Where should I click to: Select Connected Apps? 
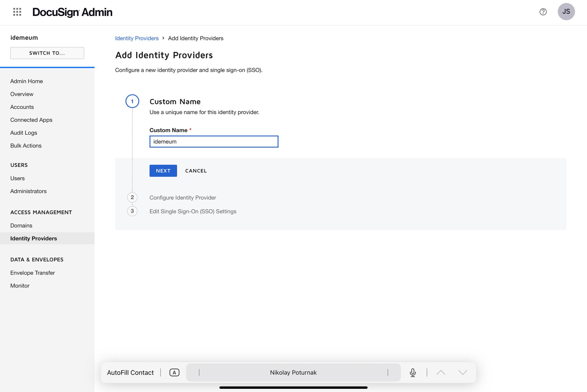click(31, 120)
